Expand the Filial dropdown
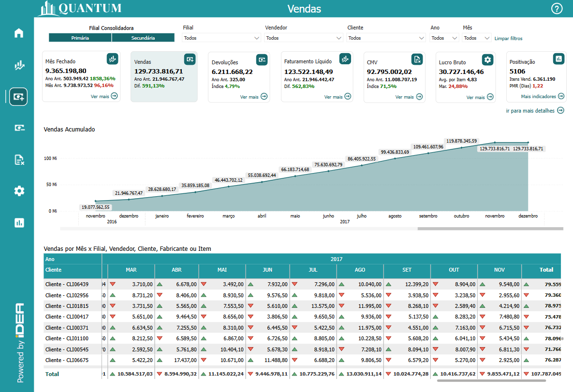The image size is (573, 392). coord(221,38)
